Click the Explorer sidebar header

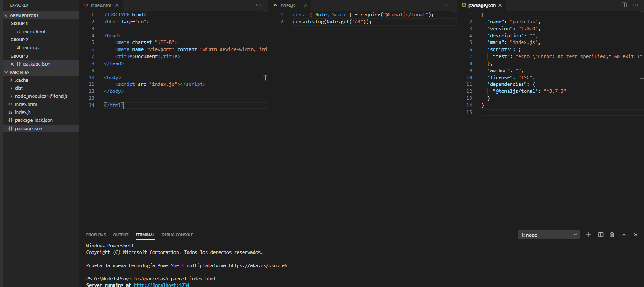(x=19, y=5)
